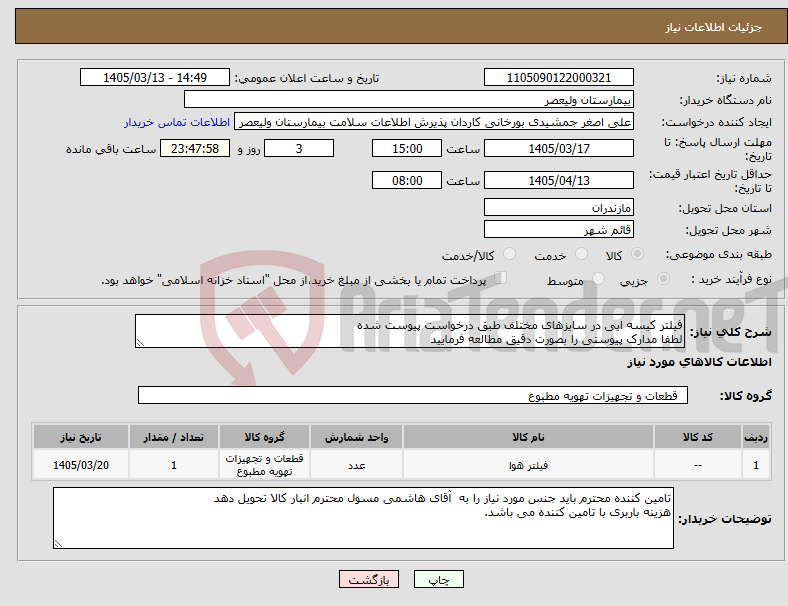788x606 pixels.
Task: Click the request creator field علی اصغر جمشیدی
Action: click(434, 122)
